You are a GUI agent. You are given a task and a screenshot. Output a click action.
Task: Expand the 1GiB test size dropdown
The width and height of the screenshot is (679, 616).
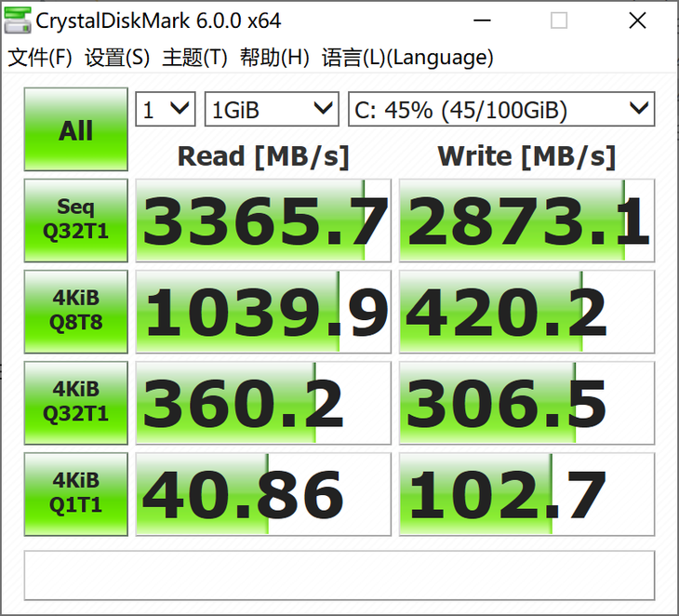[271, 110]
